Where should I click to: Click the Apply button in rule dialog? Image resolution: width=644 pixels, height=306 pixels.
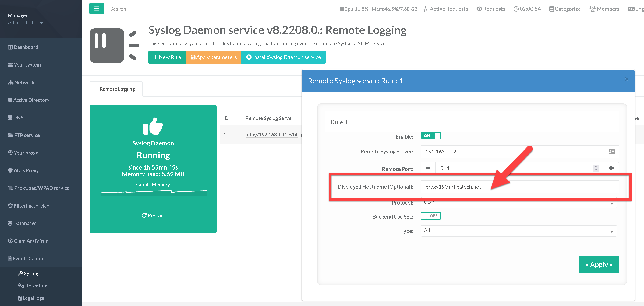[x=599, y=265]
